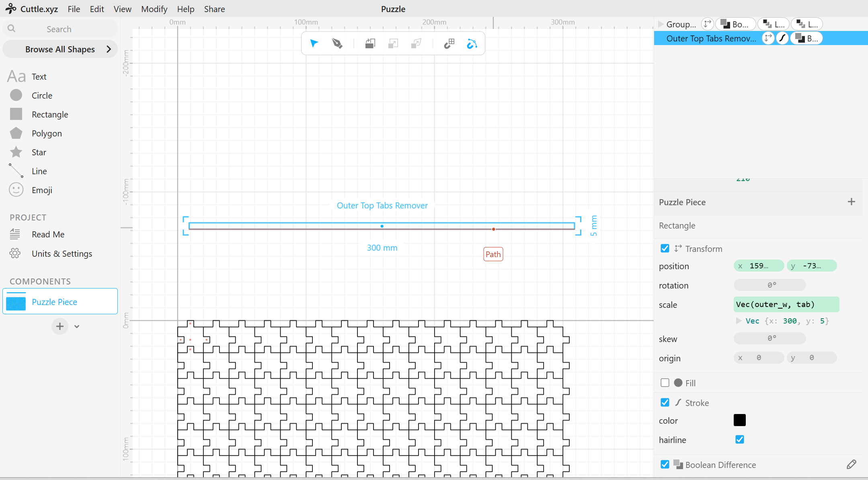The height and width of the screenshot is (480, 868).
Task: Click Stroke icon on Outer Top Tabs Remover row
Action: (x=782, y=38)
